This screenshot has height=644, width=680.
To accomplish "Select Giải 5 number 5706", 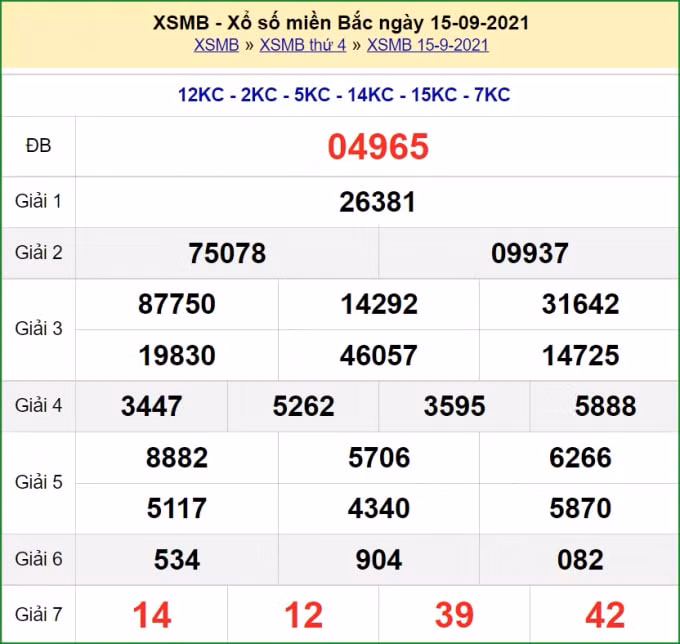I will pyautogui.click(x=379, y=458).
